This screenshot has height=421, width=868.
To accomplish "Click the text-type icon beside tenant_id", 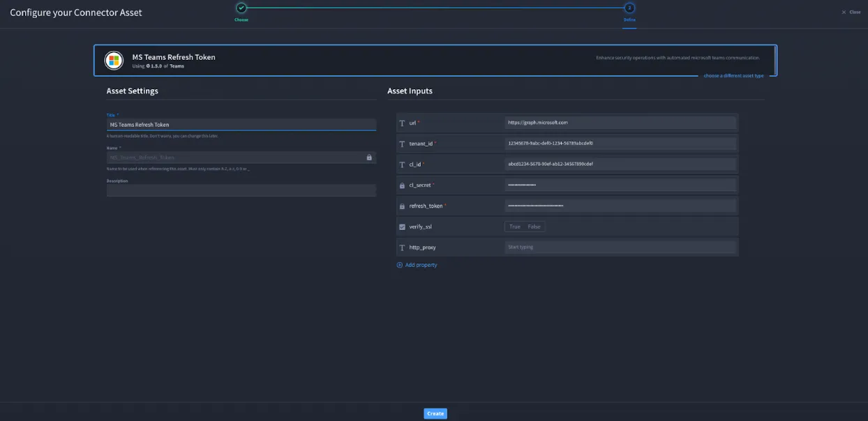I will point(402,144).
